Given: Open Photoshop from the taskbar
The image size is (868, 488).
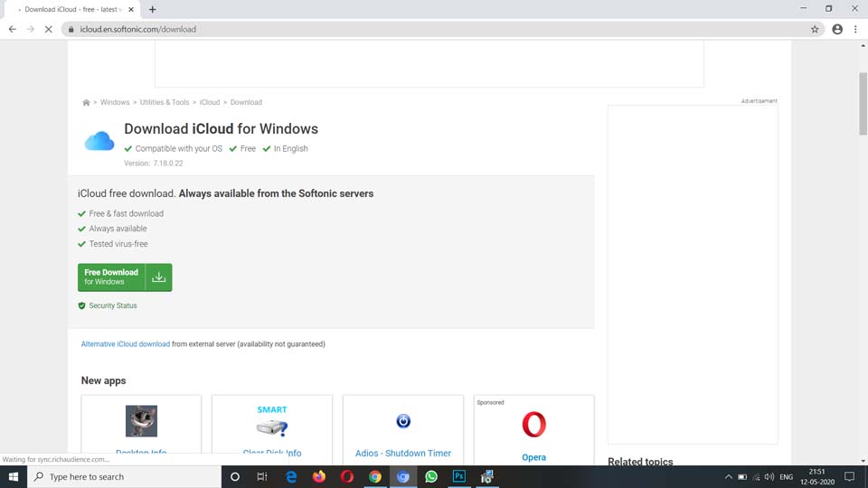Looking at the screenshot, I should point(459,476).
